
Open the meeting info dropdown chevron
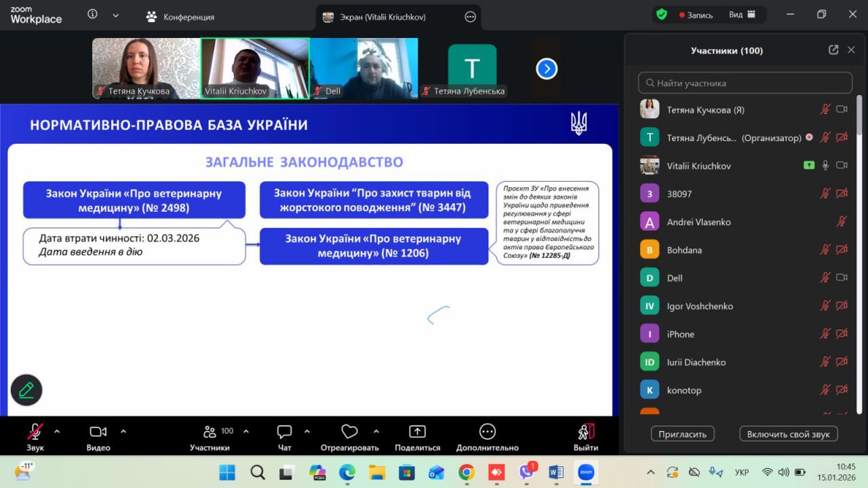115,15
